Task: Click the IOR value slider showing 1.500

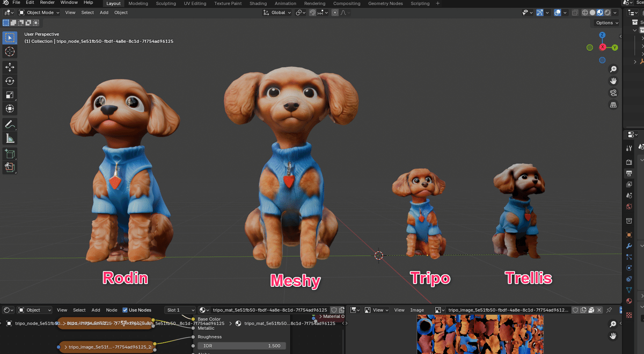Action: pos(241,345)
